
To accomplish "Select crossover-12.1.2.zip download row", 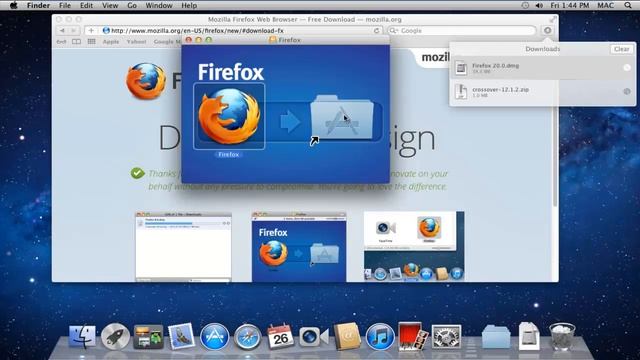I will click(542, 91).
